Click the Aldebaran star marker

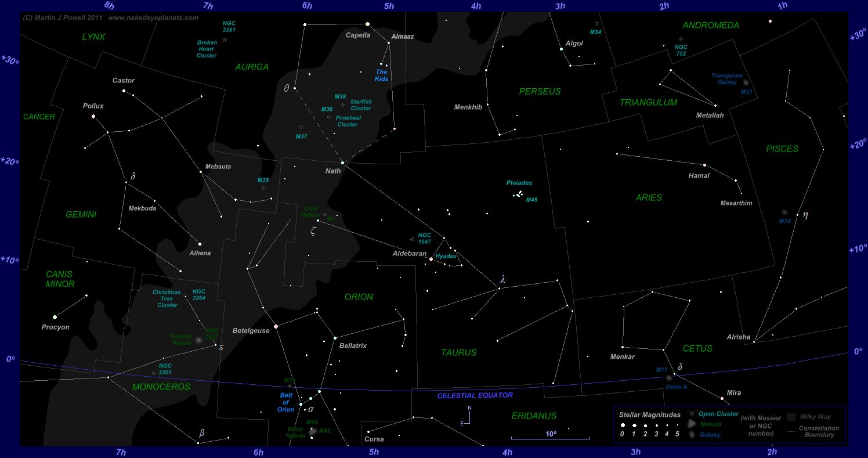pyautogui.click(x=431, y=259)
